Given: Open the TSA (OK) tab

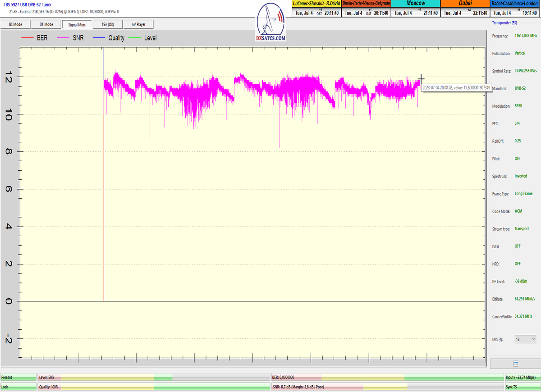Looking at the screenshot, I should pos(107,24).
